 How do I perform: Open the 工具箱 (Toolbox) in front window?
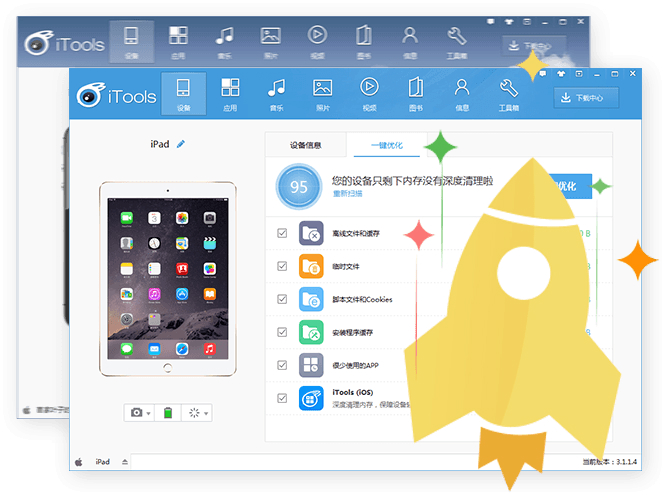(x=509, y=94)
